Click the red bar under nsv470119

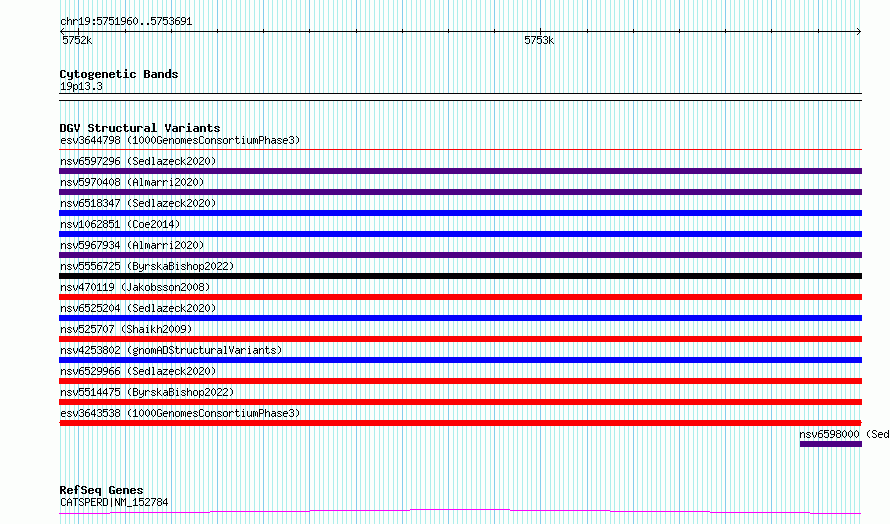pyautogui.click(x=460, y=297)
